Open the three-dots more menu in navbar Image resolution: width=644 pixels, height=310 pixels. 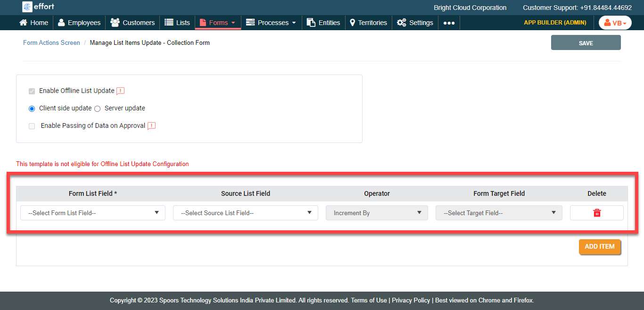coord(449,23)
